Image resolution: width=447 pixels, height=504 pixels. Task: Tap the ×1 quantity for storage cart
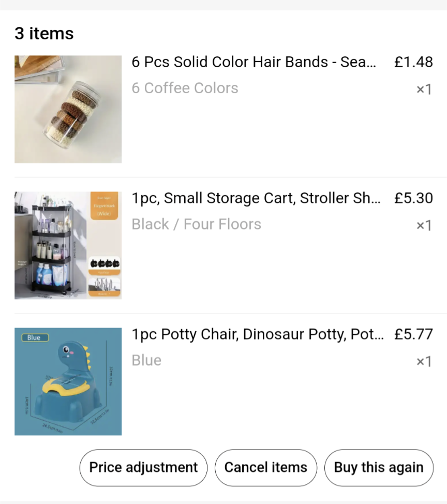coord(424,226)
